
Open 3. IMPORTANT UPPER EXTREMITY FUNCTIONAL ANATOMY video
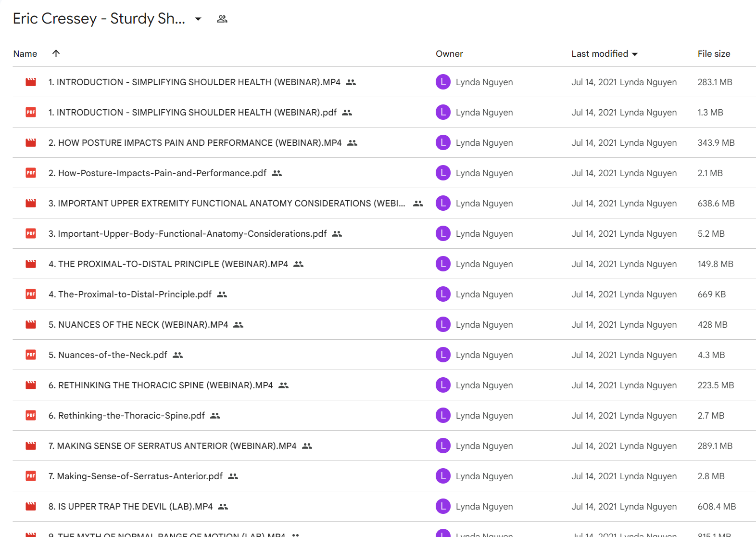coord(227,204)
